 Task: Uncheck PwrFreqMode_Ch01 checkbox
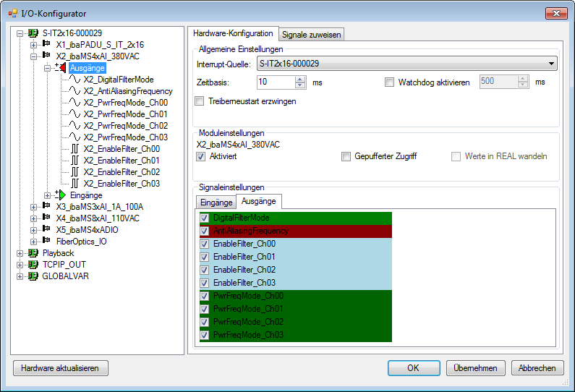(205, 309)
